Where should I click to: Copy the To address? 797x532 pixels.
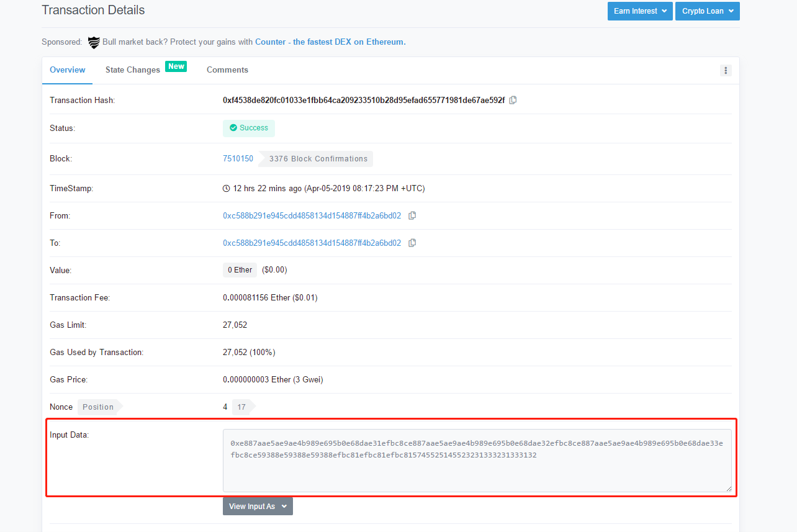[x=412, y=243]
